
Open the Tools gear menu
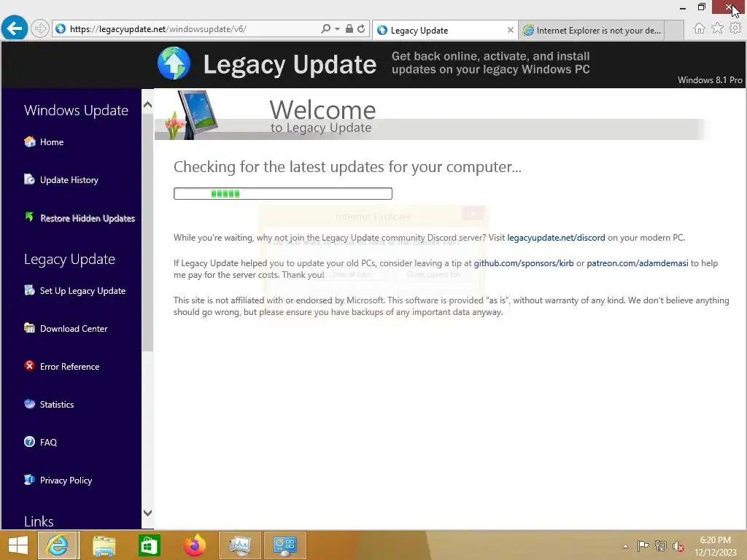(735, 28)
